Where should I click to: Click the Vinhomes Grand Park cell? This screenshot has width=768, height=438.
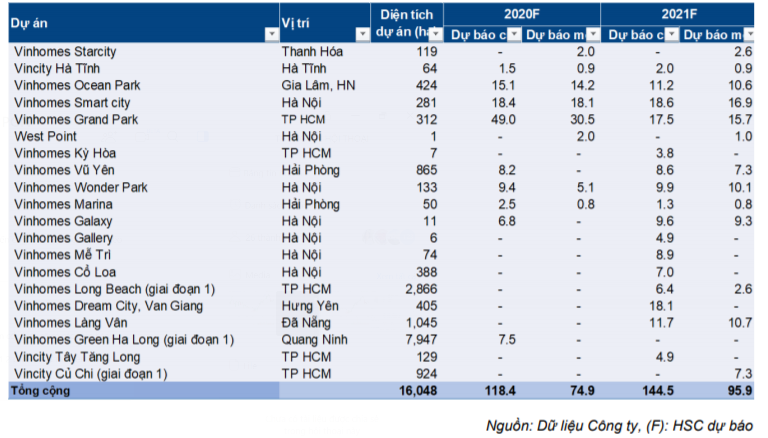coord(76,119)
